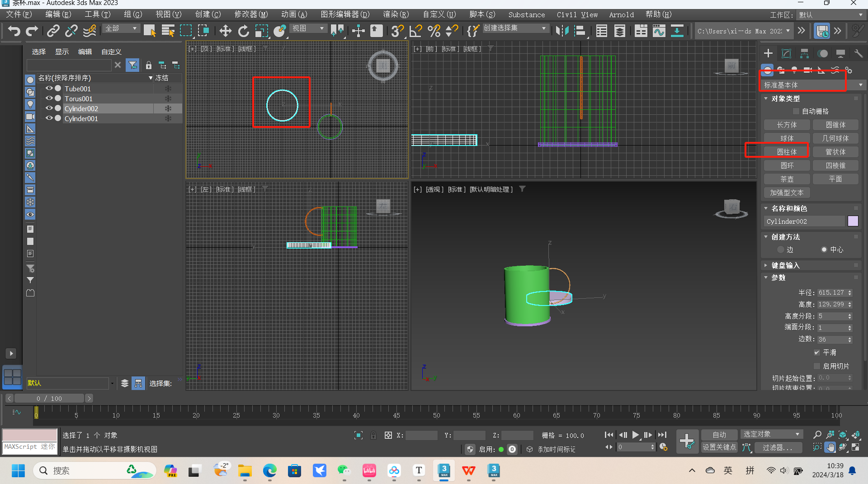The image size is (868, 484).
Task: Click the Redo arrow icon
Action: (x=32, y=31)
